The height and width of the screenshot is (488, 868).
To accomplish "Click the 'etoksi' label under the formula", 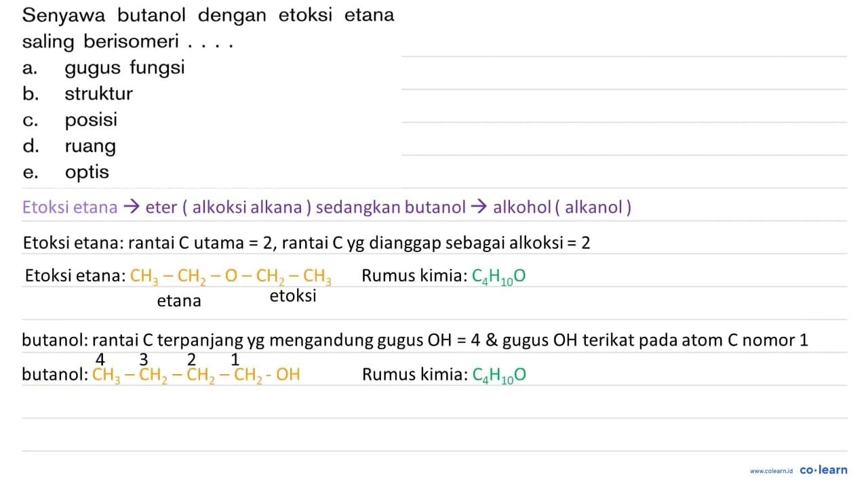I will 293,296.
